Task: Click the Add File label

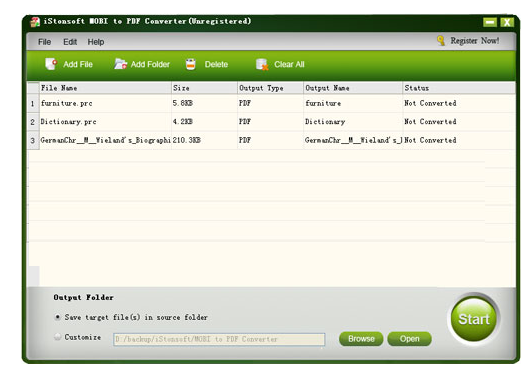Action: pyautogui.click(x=78, y=65)
